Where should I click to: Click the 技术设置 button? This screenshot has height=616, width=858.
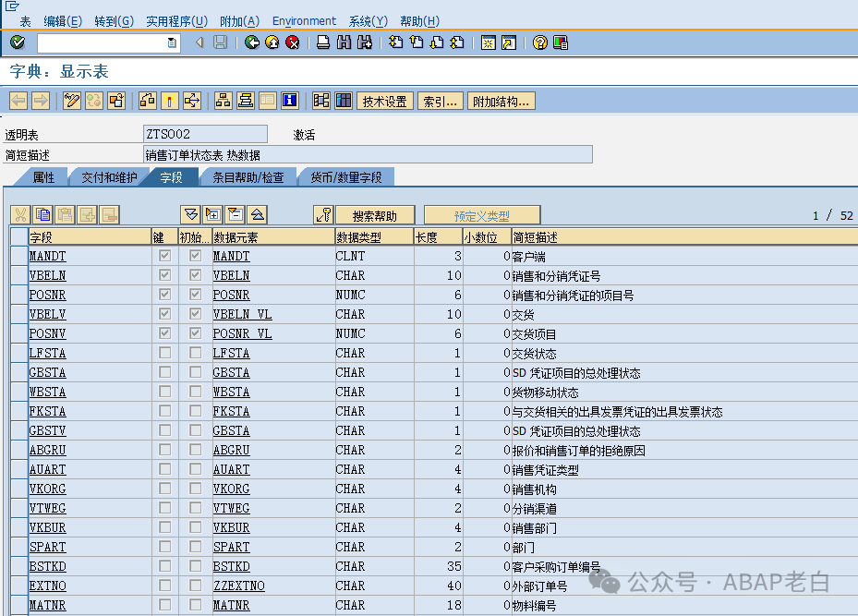click(x=385, y=102)
